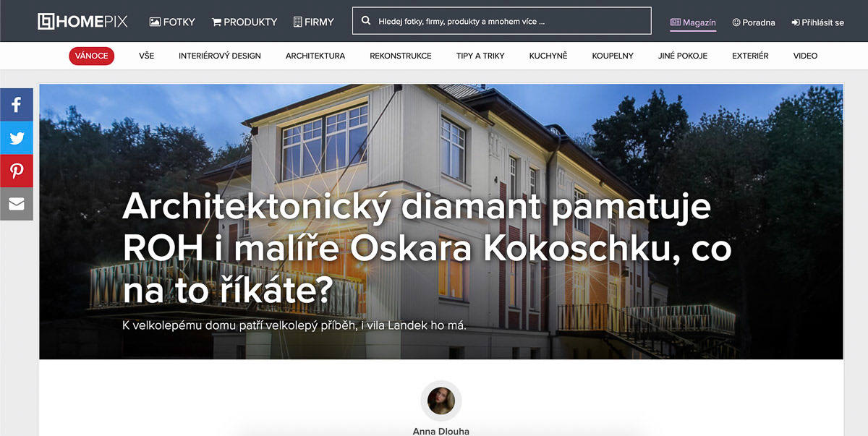868x436 pixels.
Task: Open the VIDEO category
Action: coord(805,56)
